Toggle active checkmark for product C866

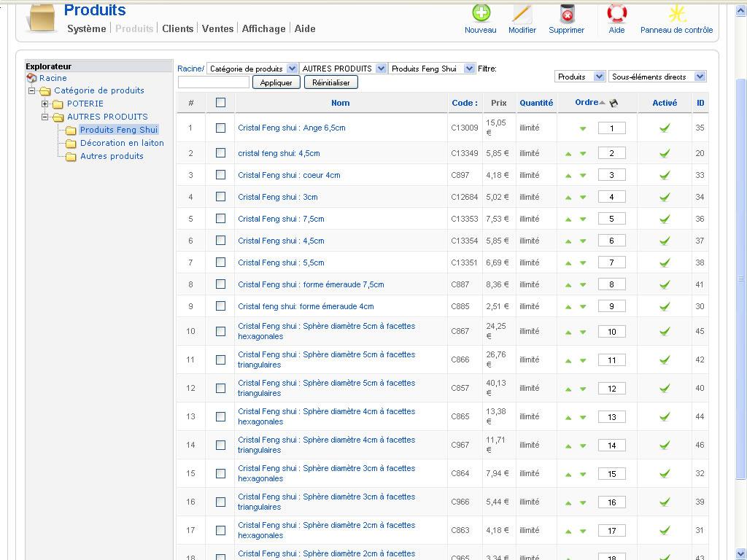pos(665,360)
